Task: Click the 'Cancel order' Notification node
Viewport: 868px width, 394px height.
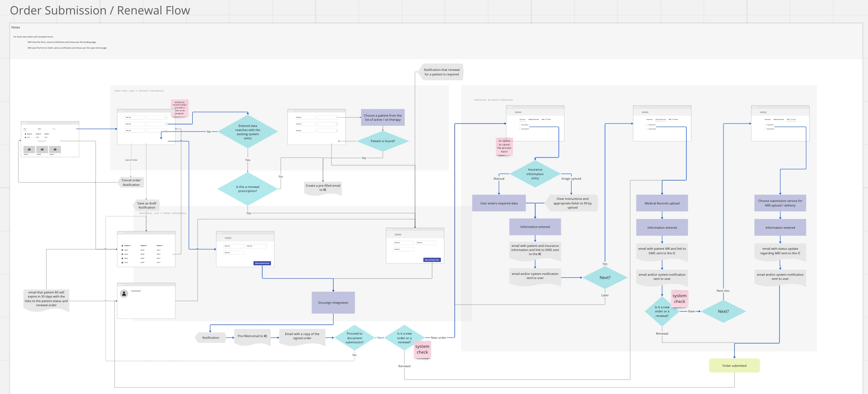Action: click(x=131, y=183)
